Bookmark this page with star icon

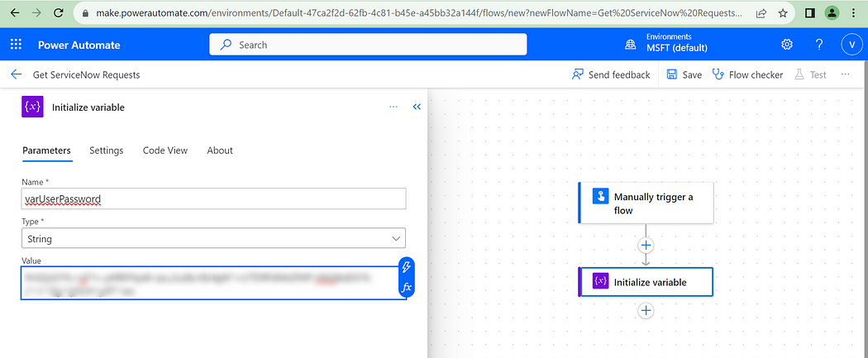click(782, 12)
